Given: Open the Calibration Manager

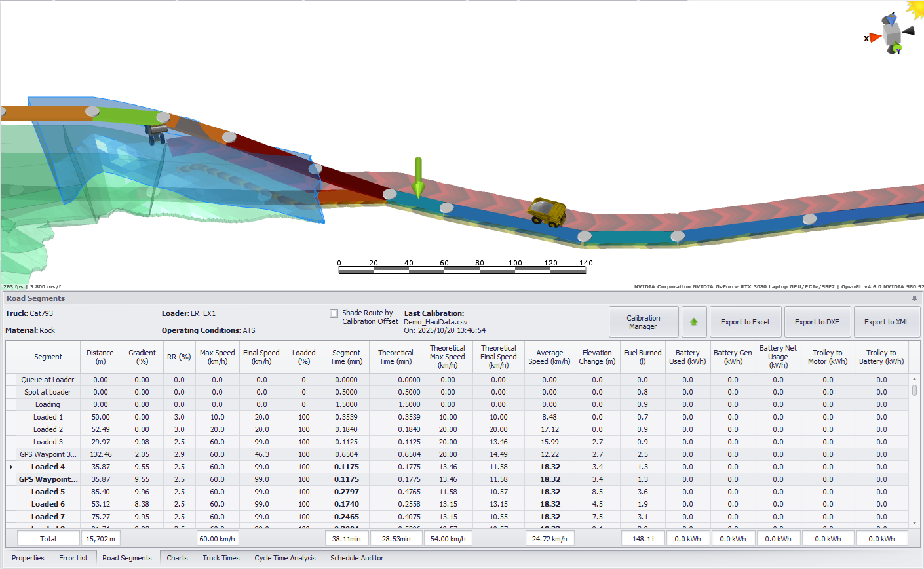Looking at the screenshot, I should 643,322.
